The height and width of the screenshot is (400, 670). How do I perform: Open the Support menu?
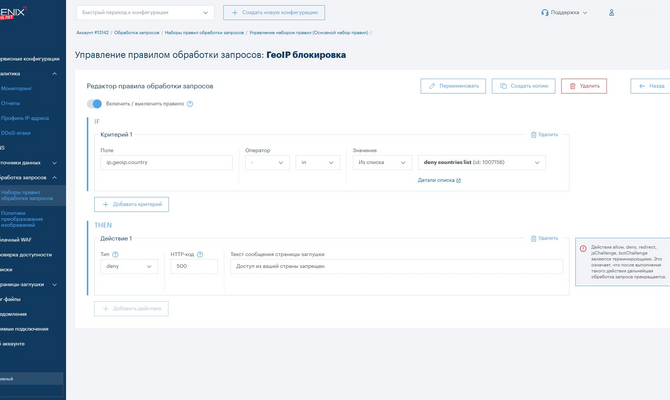(564, 12)
